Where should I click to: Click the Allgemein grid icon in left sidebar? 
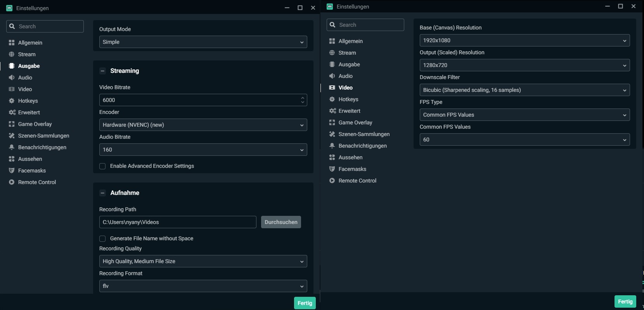coord(12,43)
